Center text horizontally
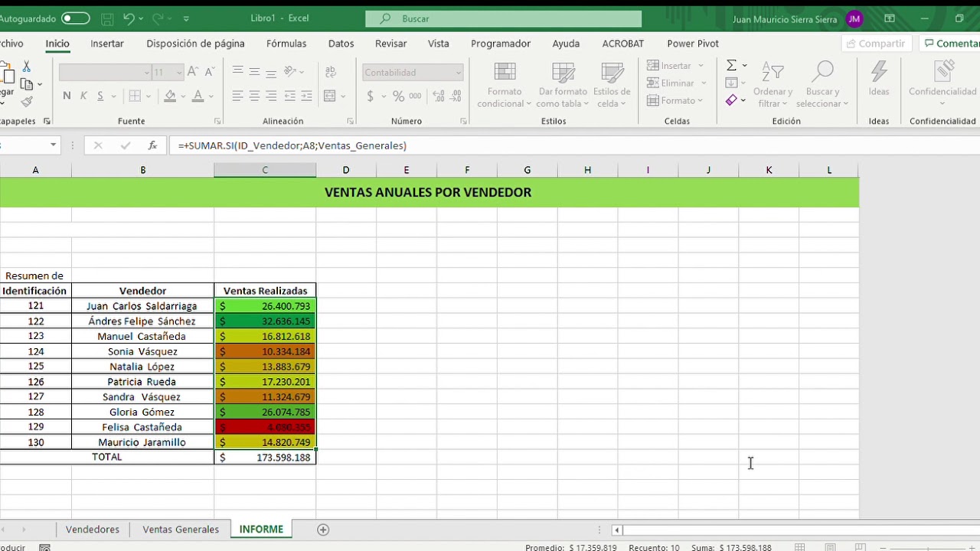The height and width of the screenshot is (551, 980). pyautogui.click(x=255, y=96)
